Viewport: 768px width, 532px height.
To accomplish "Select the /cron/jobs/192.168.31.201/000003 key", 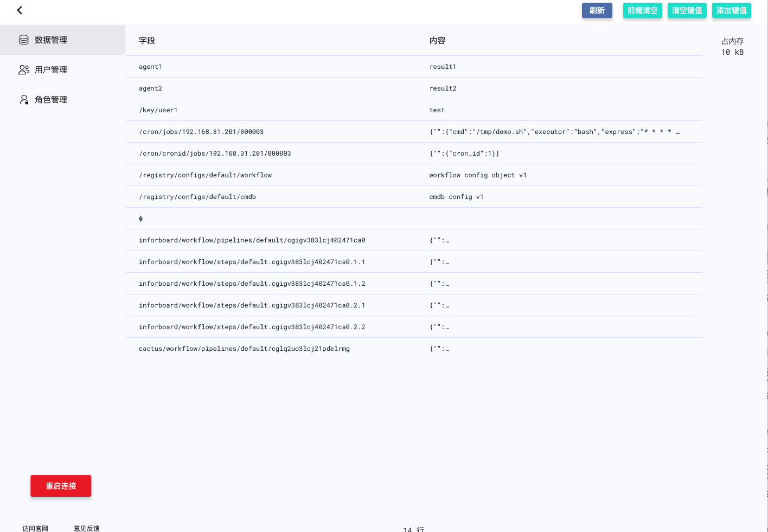I will point(201,132).
